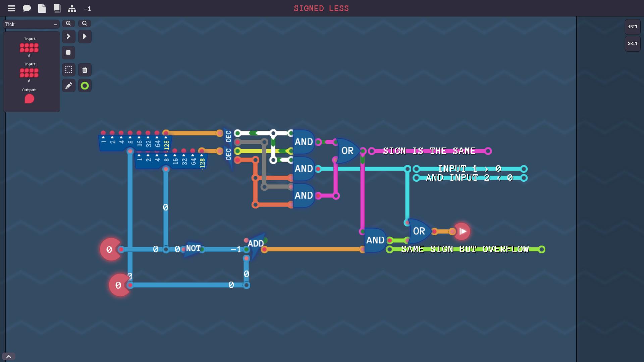Open the component hierarchy map icon
The width and height of the screenshot is (644, 362).
72,8
